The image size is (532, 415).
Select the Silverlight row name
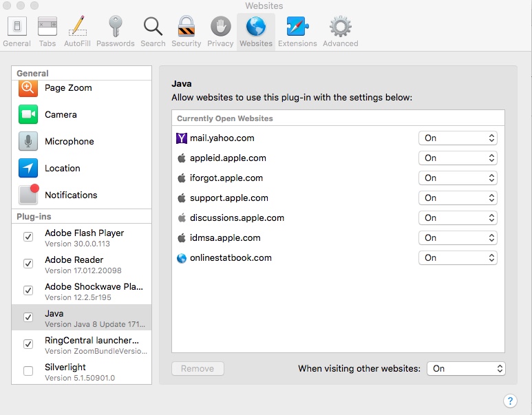click(65, 367)
